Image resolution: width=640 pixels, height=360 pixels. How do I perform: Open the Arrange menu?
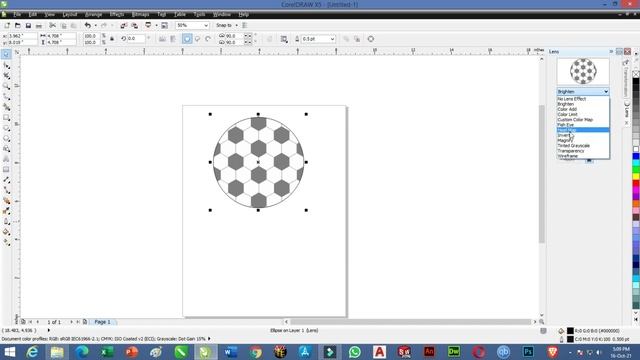click(x=93, y=14)
